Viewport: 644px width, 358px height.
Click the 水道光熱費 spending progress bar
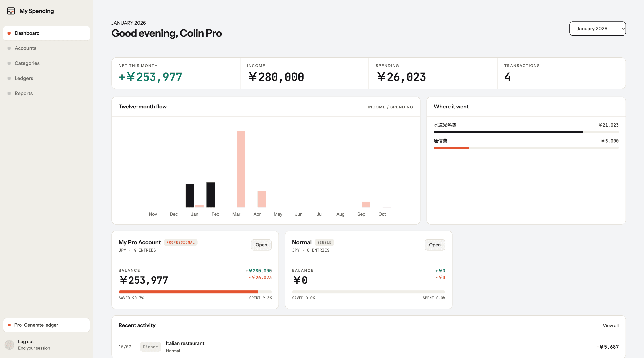click(526, 132)
